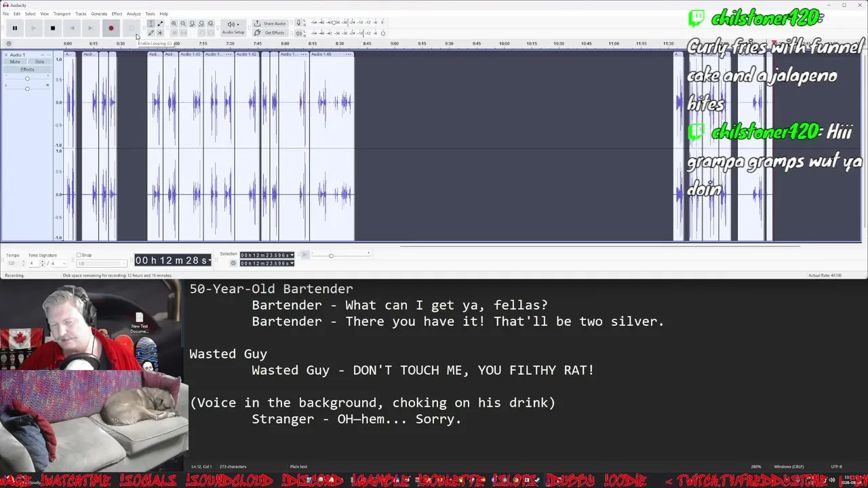
Task: Open the Analyze menu
Action: coord(134,14)
